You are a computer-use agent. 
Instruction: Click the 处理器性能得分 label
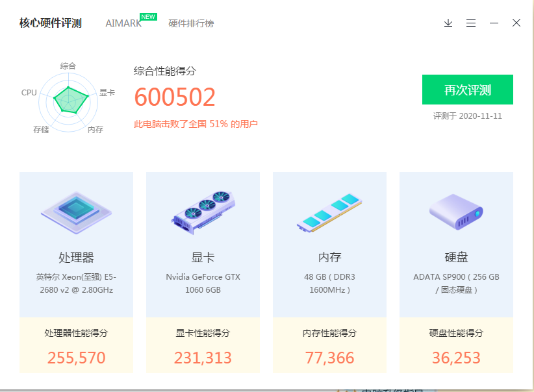76,333
